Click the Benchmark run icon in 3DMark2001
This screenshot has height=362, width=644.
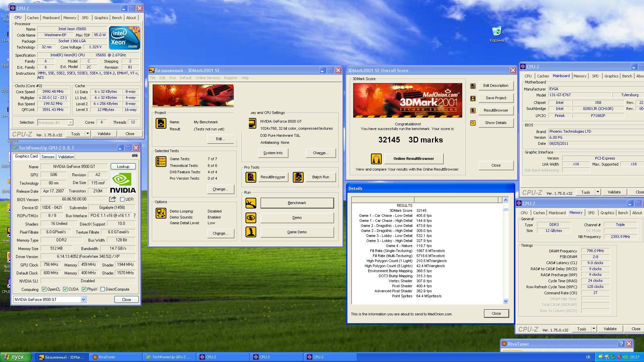[251, 203]
